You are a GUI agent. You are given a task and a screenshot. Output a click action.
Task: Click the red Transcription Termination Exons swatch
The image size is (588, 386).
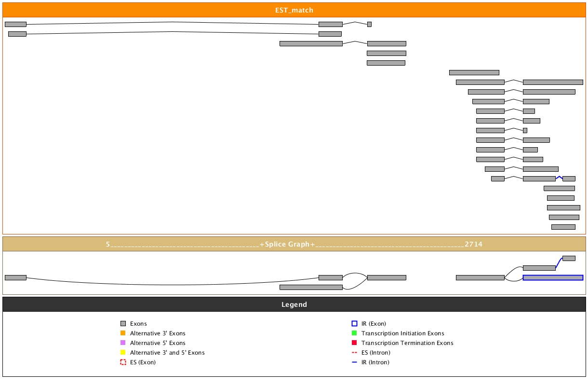click(x=354, y=343)
